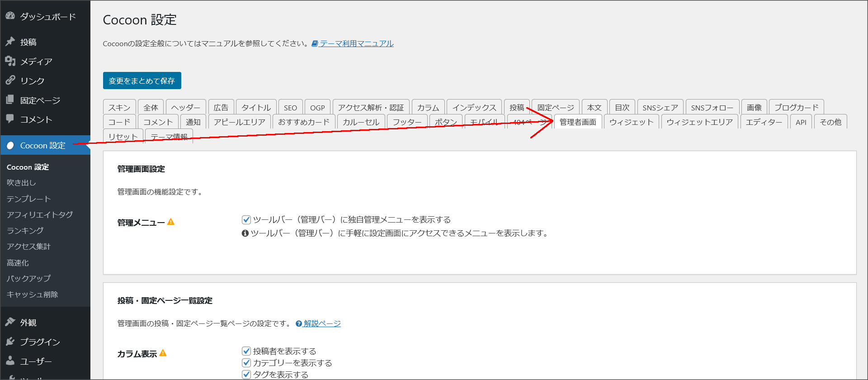
Task: Toggle the 投稿者を表示する checkbox
Action: pyautogui.click(x=246, y=351)
